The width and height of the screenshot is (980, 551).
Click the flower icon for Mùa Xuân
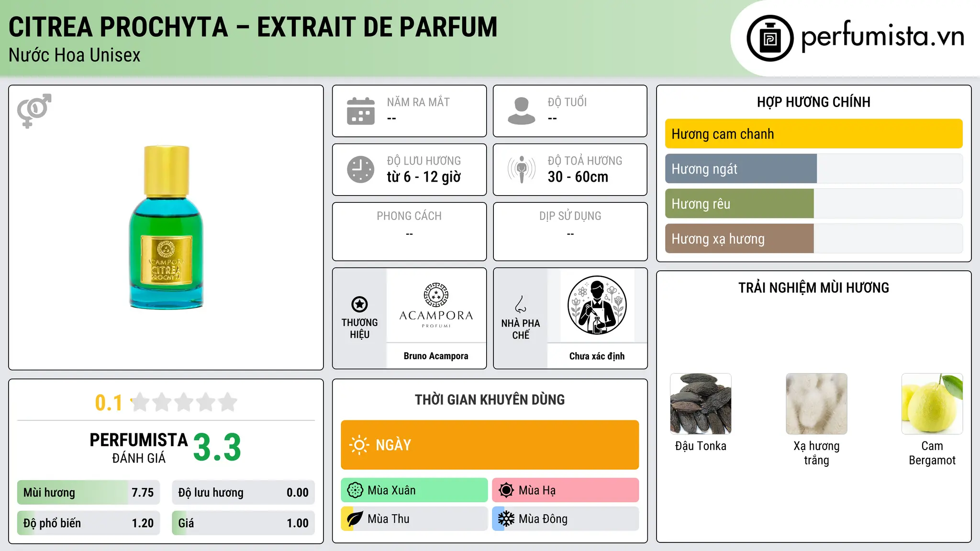[x=355, y=490]
